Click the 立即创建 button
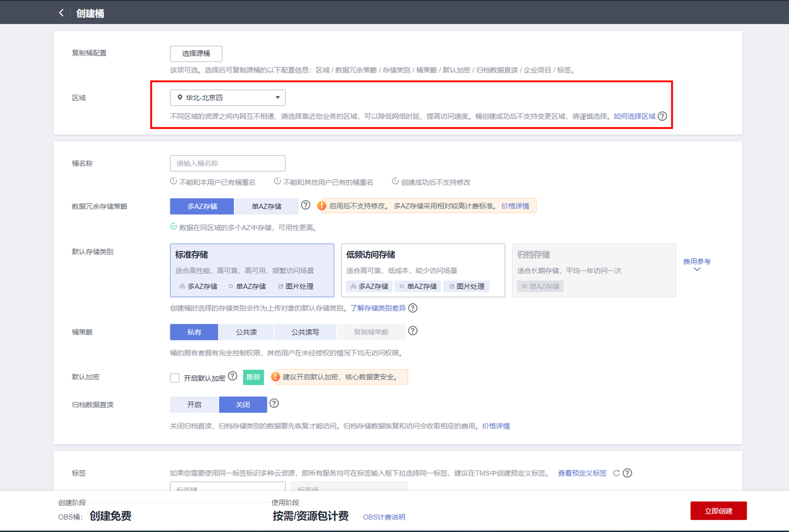 point(719,511)
